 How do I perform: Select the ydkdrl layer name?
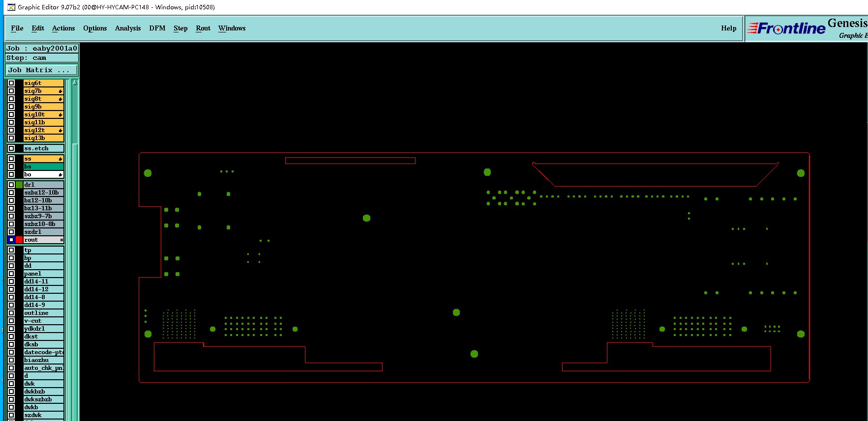click(x=44, y=329)
